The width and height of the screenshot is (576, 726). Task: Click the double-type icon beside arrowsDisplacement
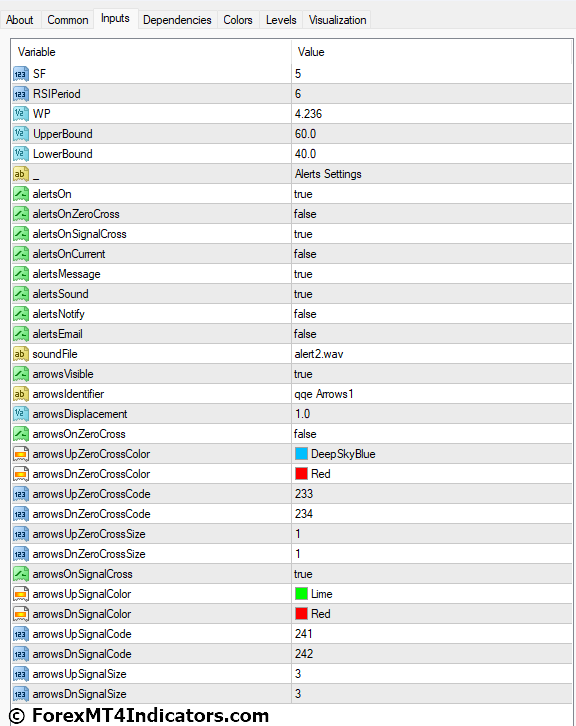point(21,414)
